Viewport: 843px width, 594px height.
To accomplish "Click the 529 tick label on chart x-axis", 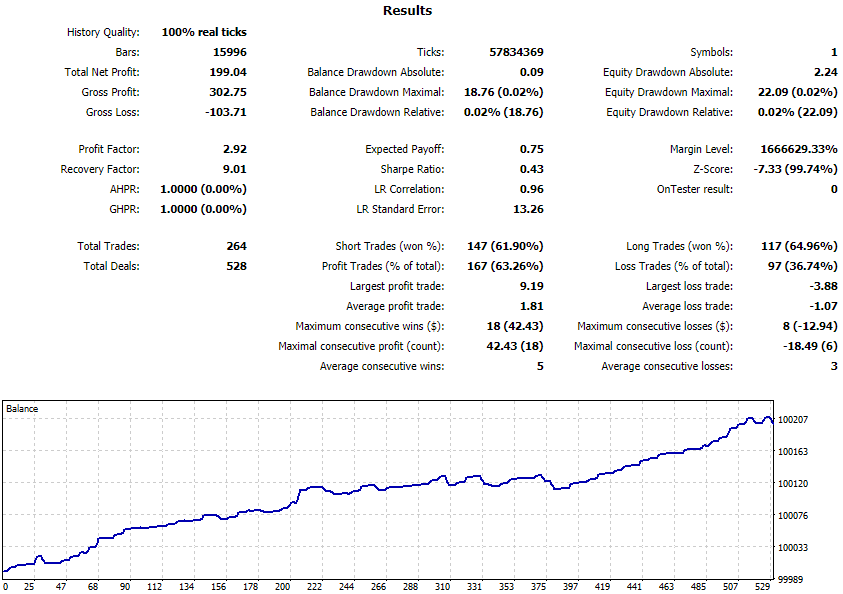I will tap(762, 586).
